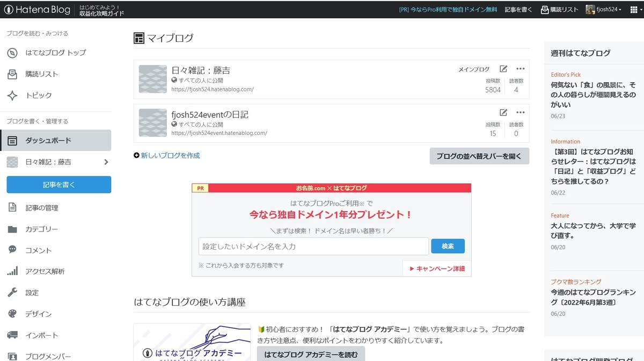Open 収益化攻略ガイド link in header
Image resolution: width=644 pixels, height=361 pixels.
click(102, 13)
